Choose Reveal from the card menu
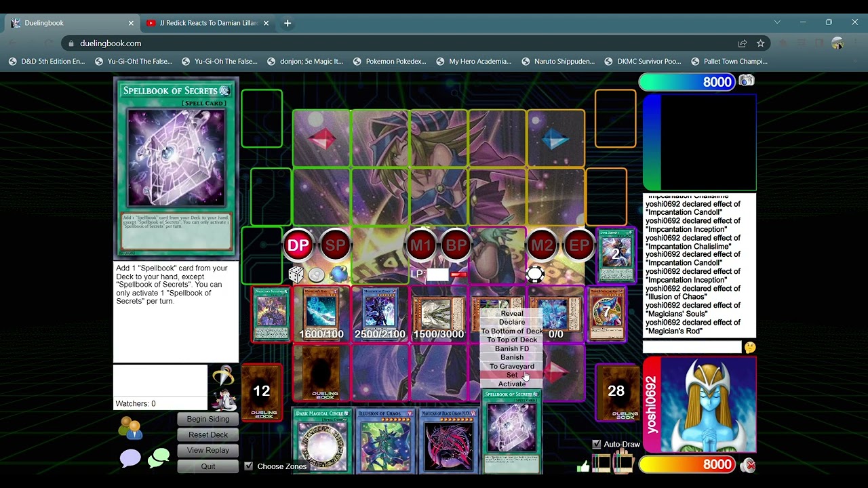The width and height of the screenshot is (868, 488). [512, 314]
